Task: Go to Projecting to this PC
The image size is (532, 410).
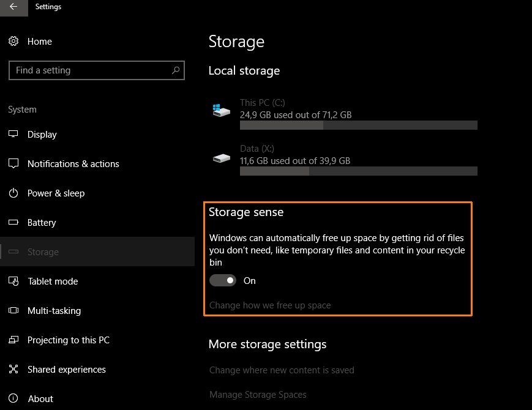Action: point(68,340)
